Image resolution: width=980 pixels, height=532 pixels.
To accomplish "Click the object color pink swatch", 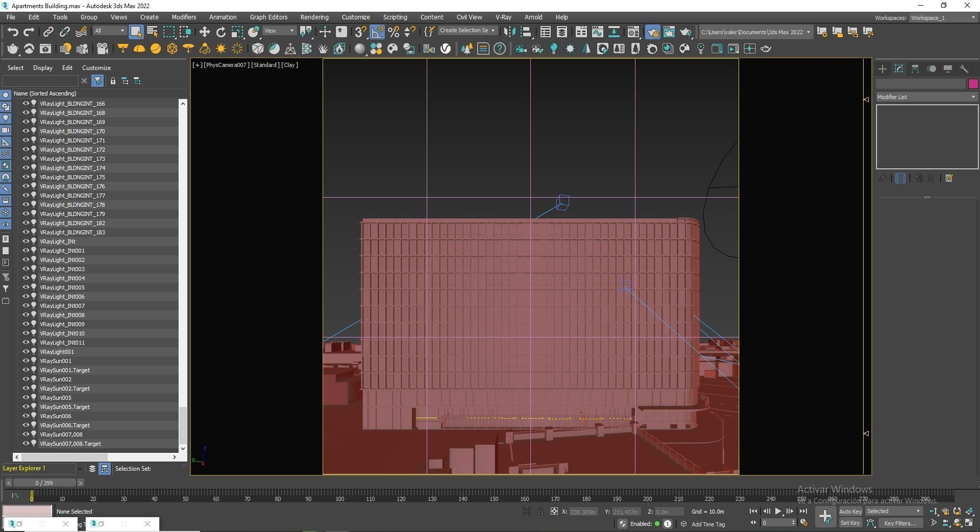I will click(x=973, y=84).
